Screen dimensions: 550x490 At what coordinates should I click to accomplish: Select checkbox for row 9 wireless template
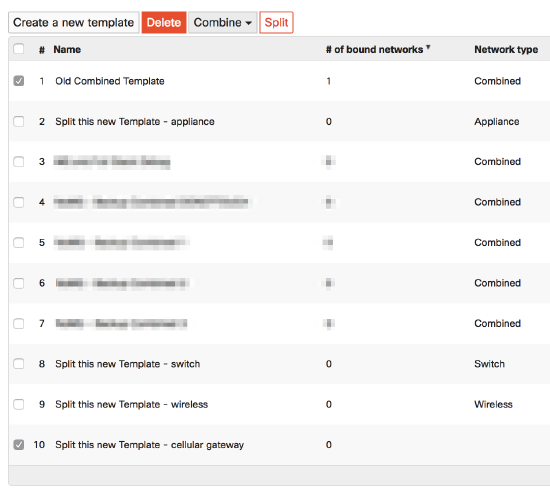[19, 404]
